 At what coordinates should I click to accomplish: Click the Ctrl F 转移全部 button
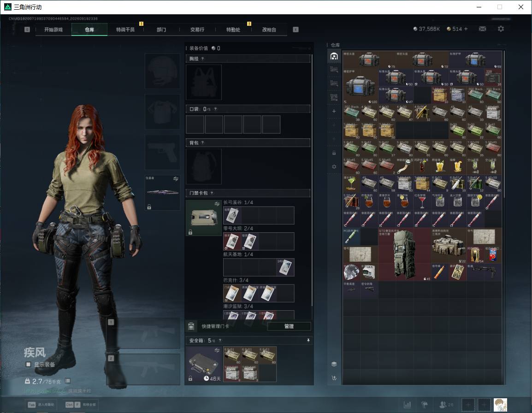(81, 405)
